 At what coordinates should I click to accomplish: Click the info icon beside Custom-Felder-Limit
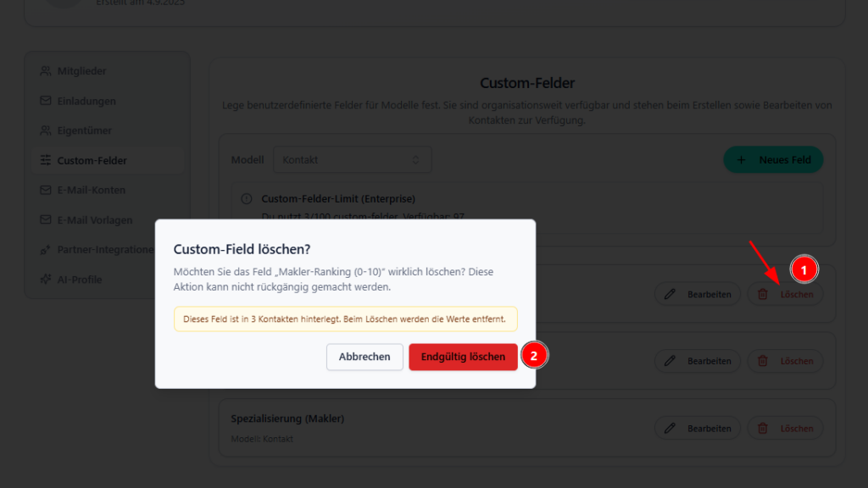[x=247, y=199]
